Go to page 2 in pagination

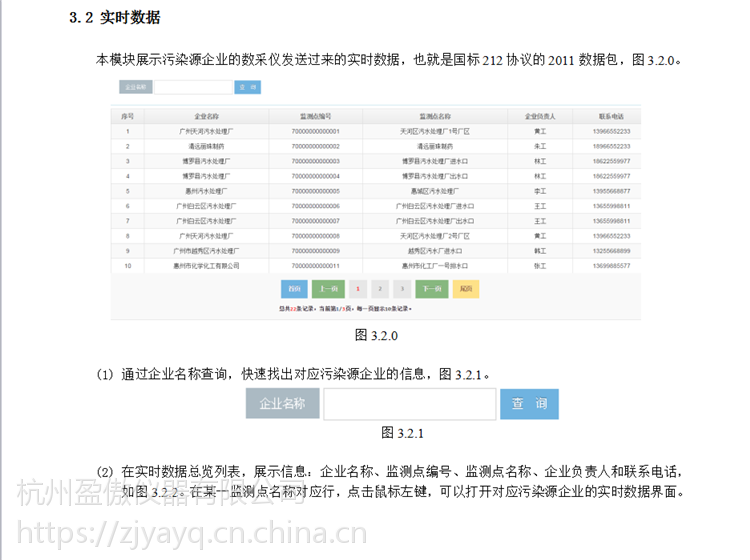coord(378,289)
